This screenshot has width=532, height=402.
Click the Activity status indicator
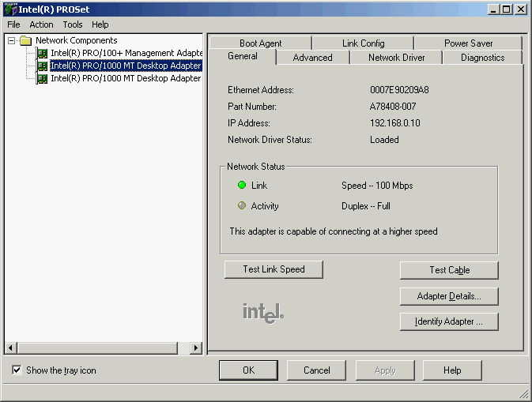(242, 205)
